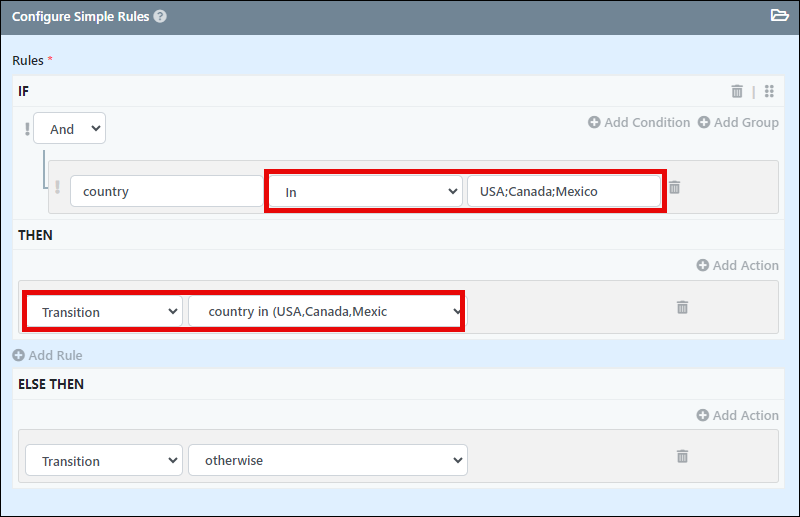Click the warning mark beside And
This screenshot has height=517, width=800.
click(x=27, y=129)
